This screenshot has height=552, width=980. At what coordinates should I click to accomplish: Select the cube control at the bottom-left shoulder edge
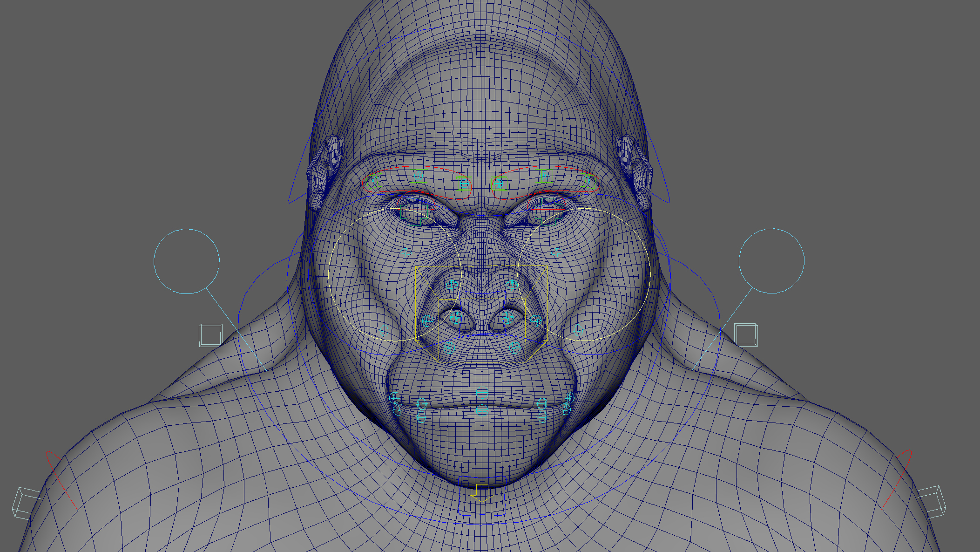click(26, 503)
